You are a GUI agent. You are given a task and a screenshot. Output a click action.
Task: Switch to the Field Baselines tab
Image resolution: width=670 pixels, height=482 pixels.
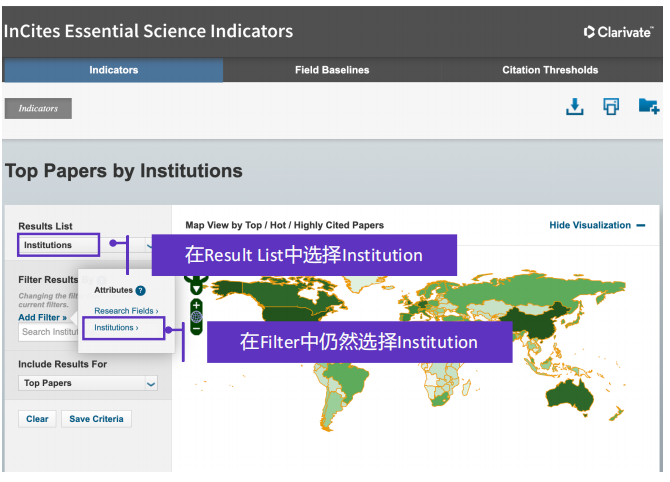coord(332,70)
